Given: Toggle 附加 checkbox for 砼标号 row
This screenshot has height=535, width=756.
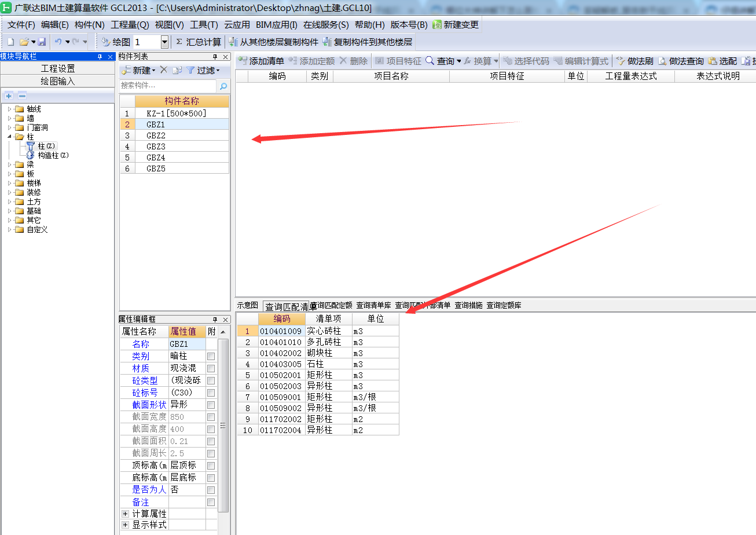Looking at the screenshot, I should (211, 393).
